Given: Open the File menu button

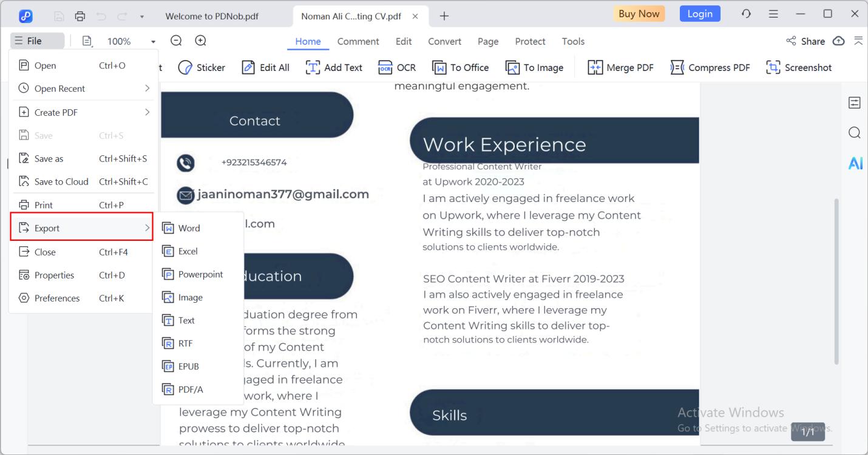Looking at the screenshot, I should 37,41.
